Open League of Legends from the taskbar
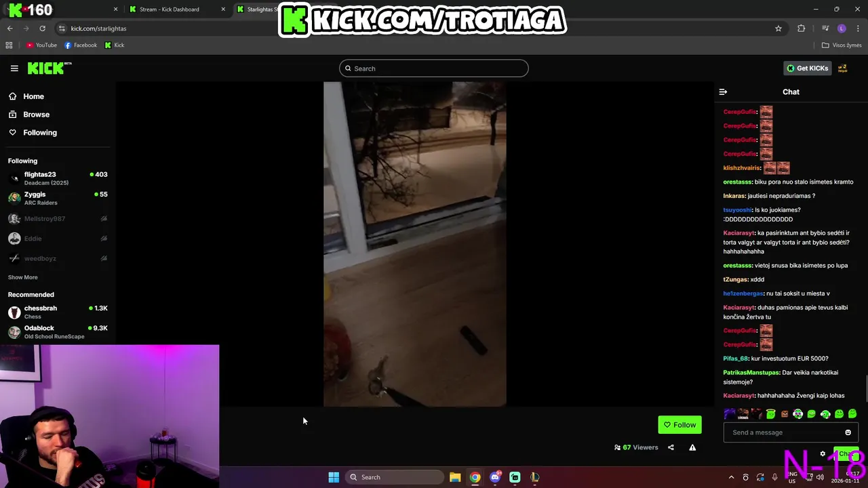868x488 pixels. click(x=535, y=477)
